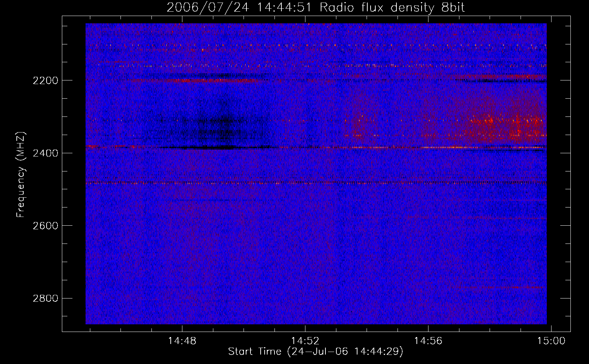Click the "14:52" time tick label

(x=305, y=341)
